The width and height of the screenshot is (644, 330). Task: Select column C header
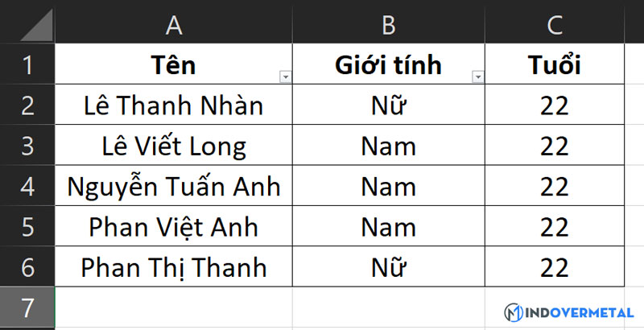click(x=555, y=24)
